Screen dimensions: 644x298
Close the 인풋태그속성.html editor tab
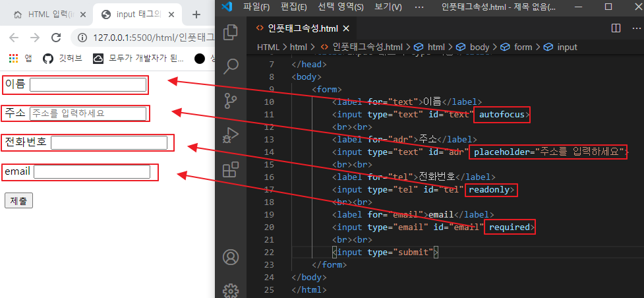346,28
